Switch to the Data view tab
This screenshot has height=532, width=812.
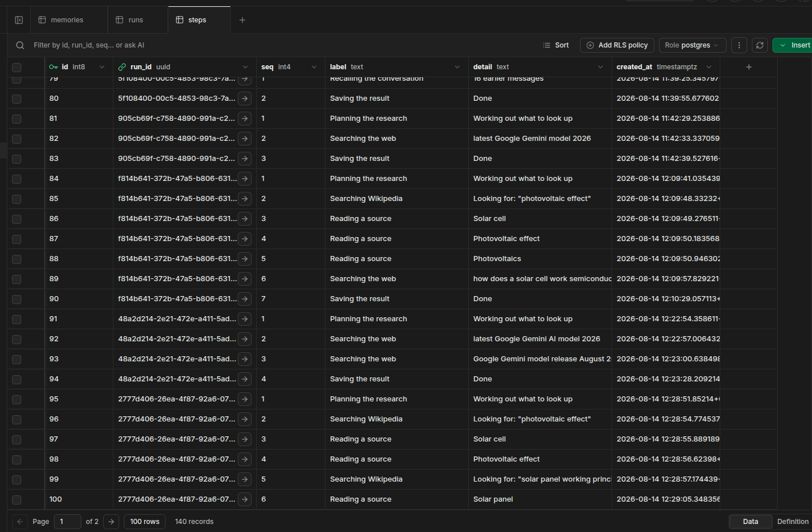[750, 522]
